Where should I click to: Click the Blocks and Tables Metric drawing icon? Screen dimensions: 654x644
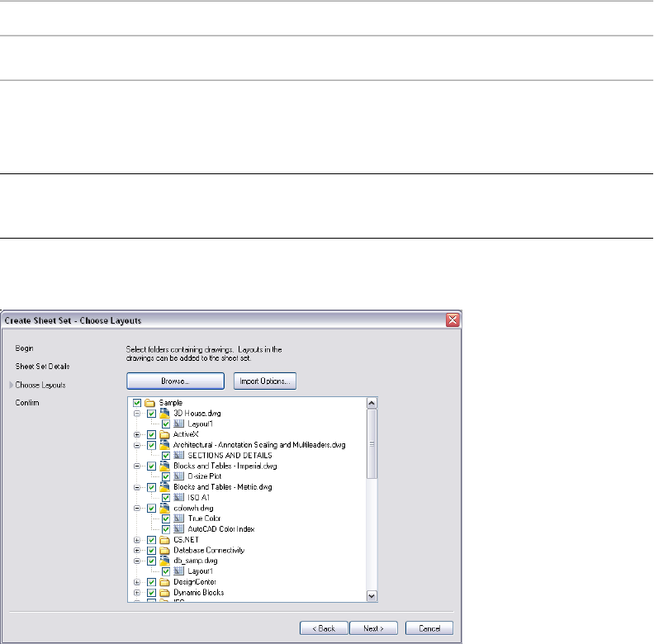[x=164, y=487]
